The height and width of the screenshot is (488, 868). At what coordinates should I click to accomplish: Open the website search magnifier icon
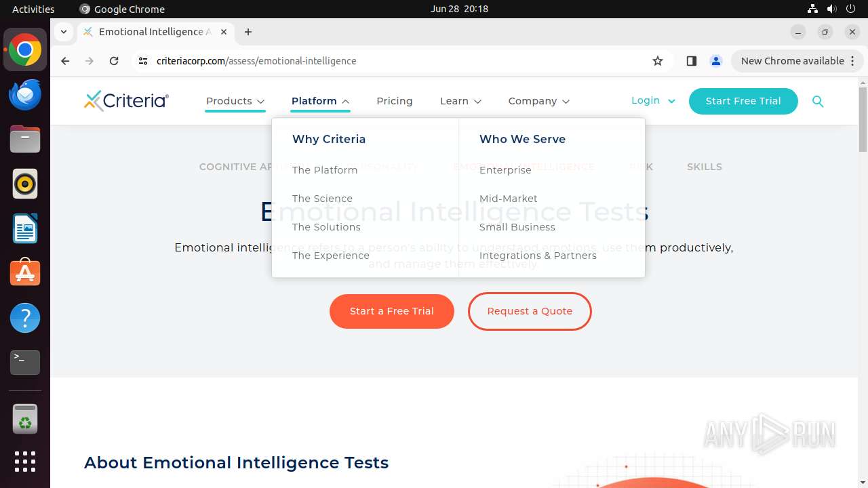(x=818, y=101)
